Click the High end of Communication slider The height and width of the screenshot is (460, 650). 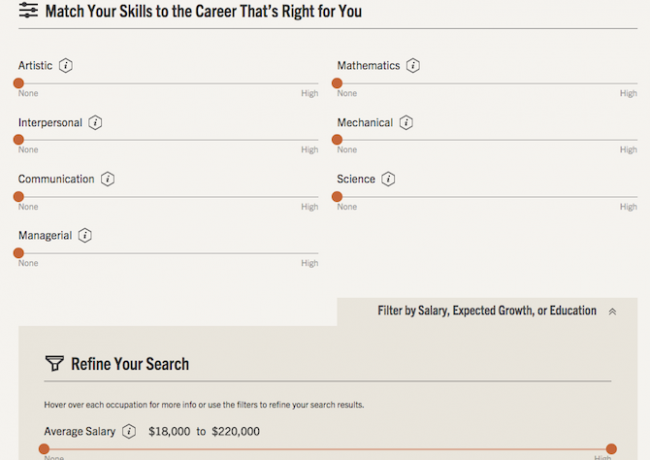coord(310,206)
